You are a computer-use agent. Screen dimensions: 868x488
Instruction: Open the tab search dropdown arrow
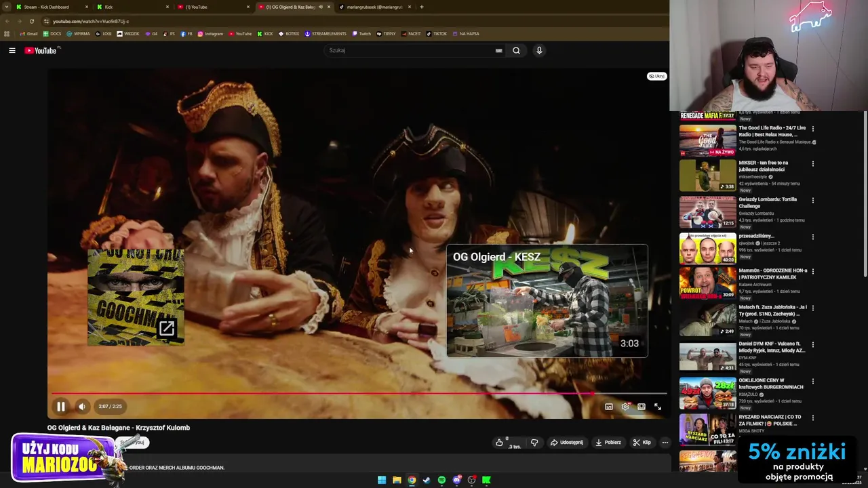pyautogui.click(x=6, y=7)
